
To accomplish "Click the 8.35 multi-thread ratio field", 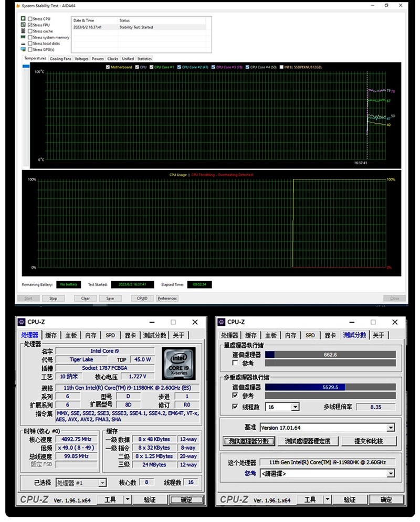I will click(x=376, y=407).
